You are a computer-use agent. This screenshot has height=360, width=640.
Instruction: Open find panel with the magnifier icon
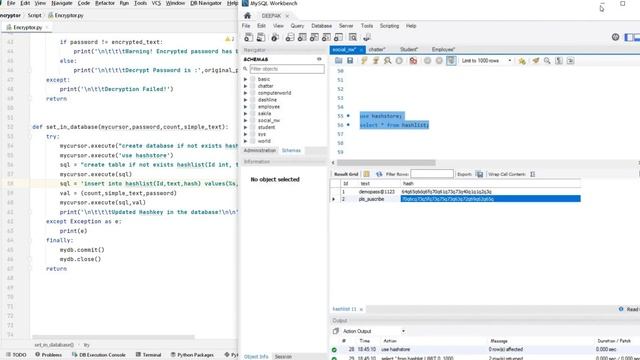(547, 61)
